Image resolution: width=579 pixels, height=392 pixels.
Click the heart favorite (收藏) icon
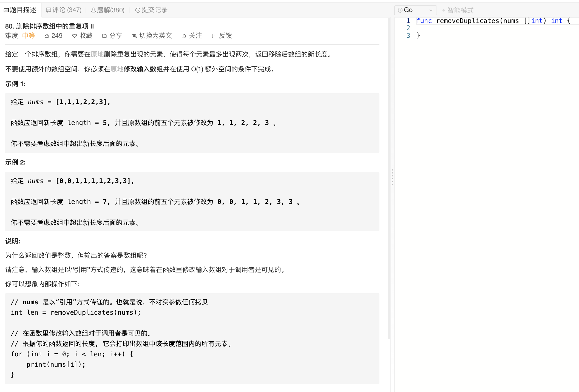tap(74, 36)
